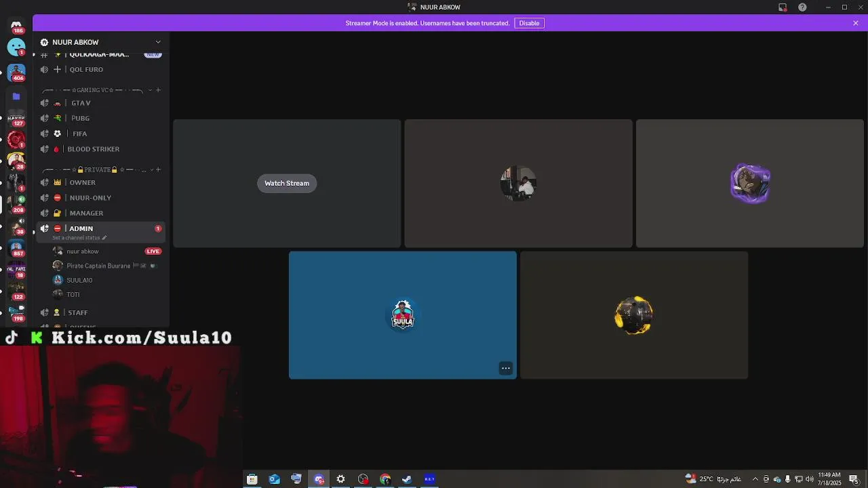Viewport: 868px width, 488px height.
Task: Open Settings gear from taskbar
Action: [x=341, y=479]
